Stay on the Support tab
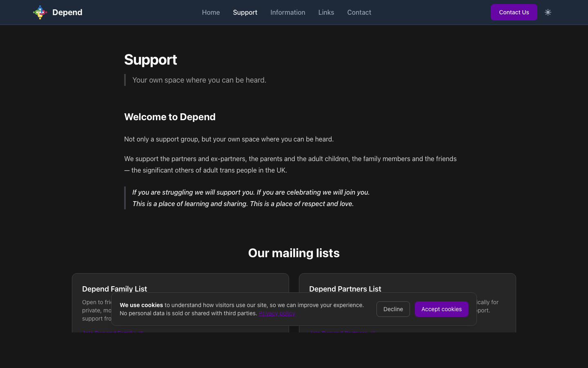This screenshot has width=588, height=368. tap(245, 12)
